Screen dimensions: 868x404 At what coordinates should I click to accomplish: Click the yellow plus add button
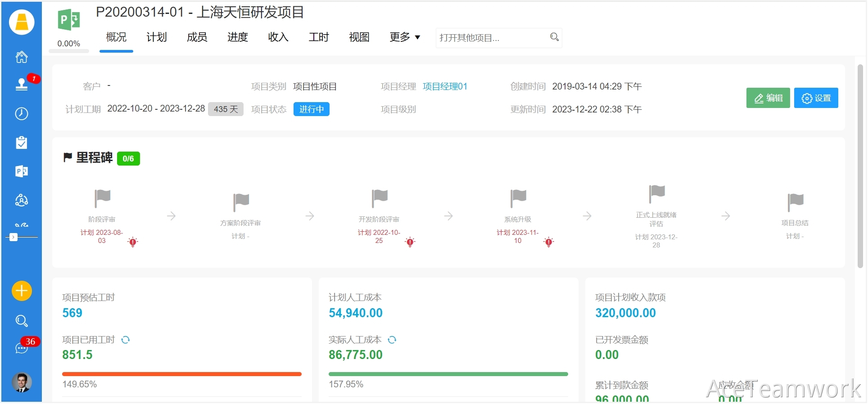point(22,291)
